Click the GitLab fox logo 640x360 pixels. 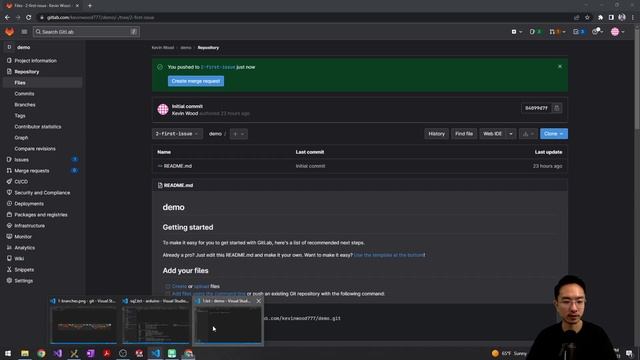(x=9, y=31)
